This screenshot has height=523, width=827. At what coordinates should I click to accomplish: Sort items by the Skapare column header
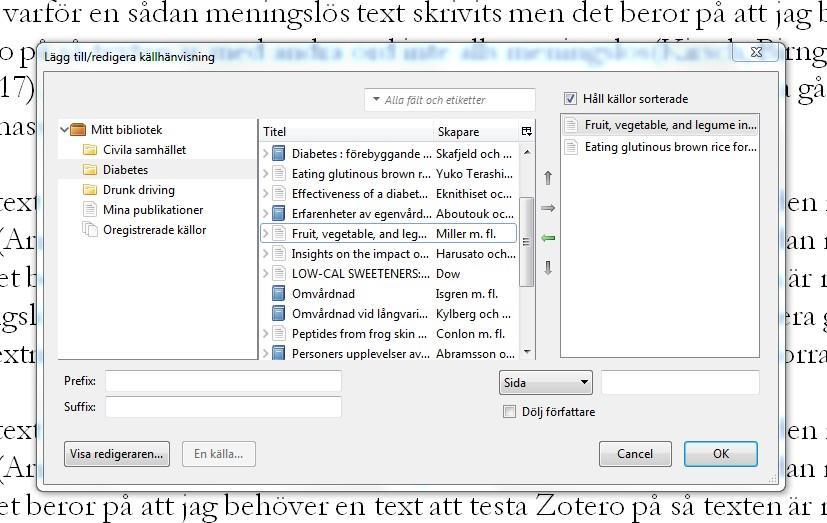476,131
